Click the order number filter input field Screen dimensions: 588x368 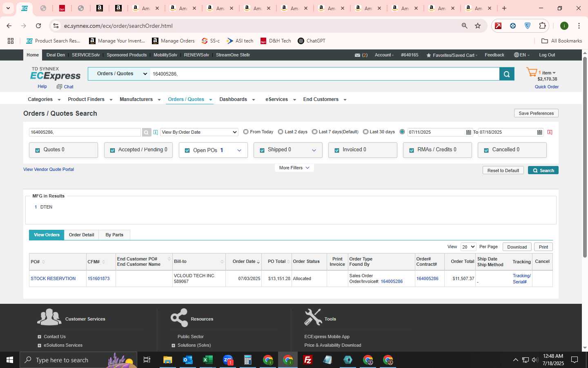tap(85, 132)
